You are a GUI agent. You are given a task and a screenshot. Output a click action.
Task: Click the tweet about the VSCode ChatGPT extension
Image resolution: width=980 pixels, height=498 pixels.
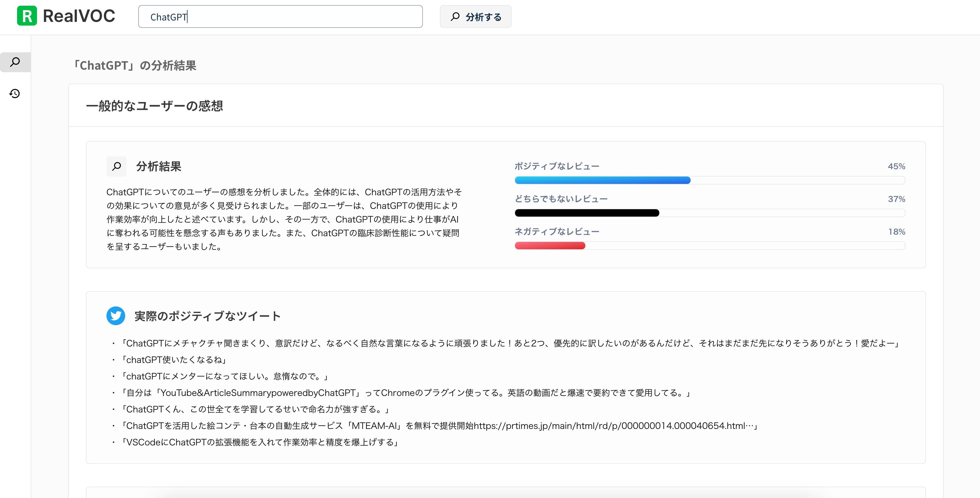[260, 442]
